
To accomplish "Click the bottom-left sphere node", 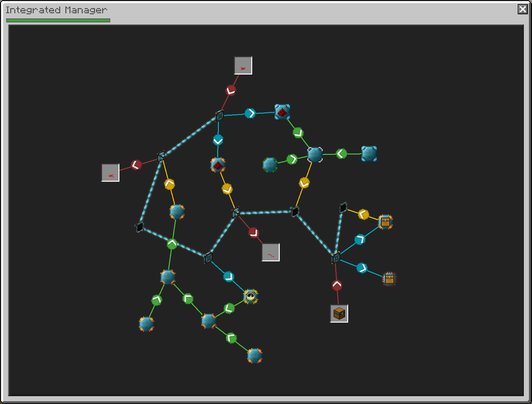I will tap(146, 324).
